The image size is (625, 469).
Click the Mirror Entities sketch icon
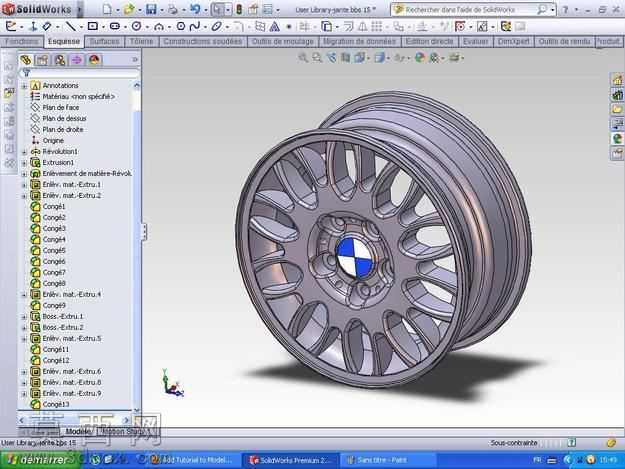coord(362,27)
